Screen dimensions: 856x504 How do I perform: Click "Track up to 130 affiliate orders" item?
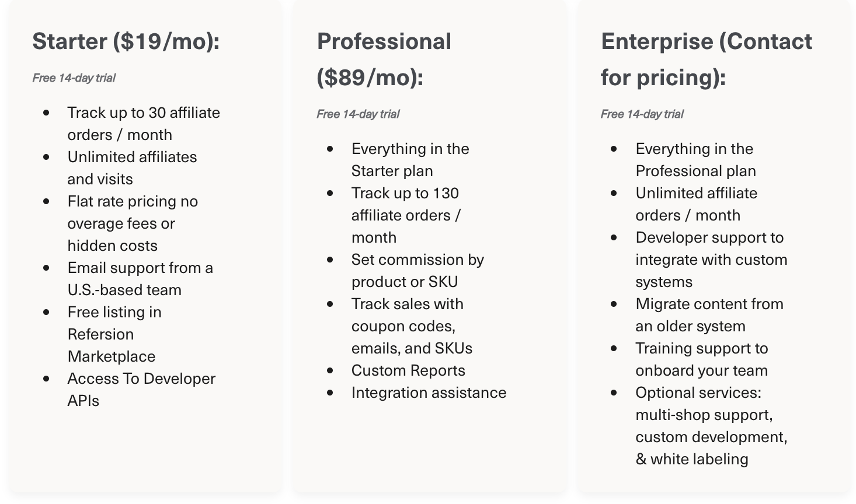click(405, 215)
